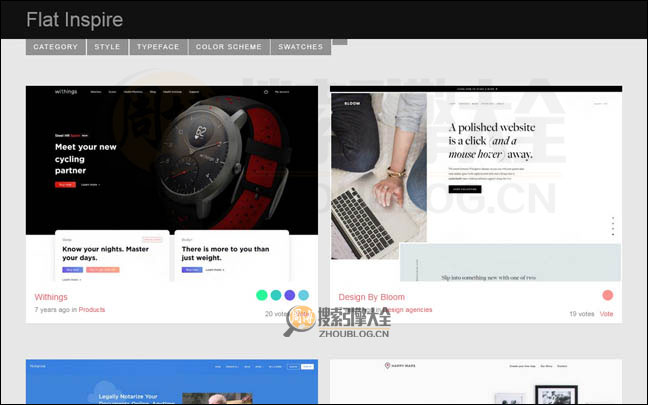Open the CATEGORY filter menu
Screen dimensions: 648x405
pyautogui.click(x=56, y=47)
